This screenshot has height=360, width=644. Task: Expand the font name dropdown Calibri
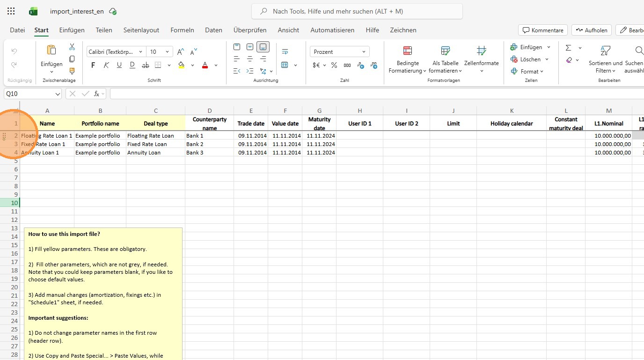point(116,51)
